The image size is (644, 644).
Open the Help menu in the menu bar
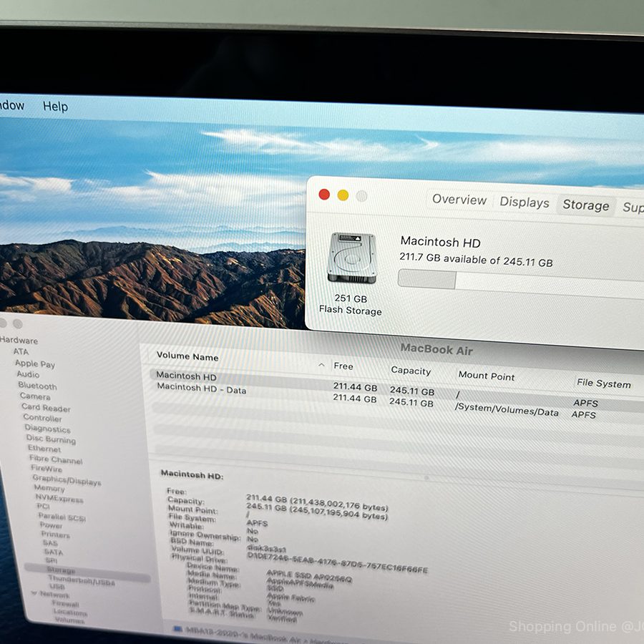tap(55, 107)
